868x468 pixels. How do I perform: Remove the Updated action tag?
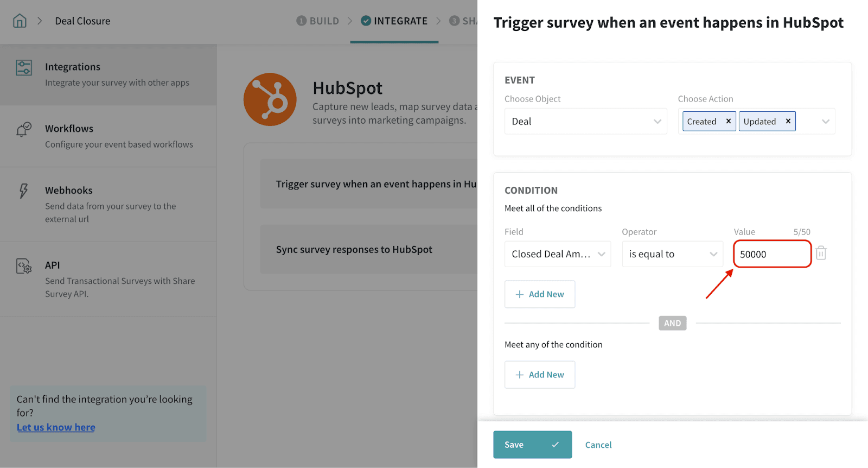(788, 122)
